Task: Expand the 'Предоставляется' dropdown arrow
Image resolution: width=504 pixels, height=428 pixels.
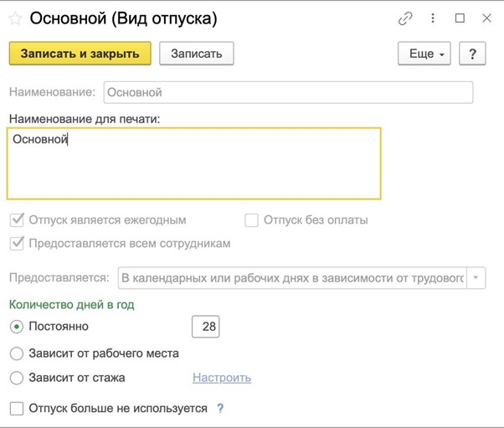Action: 477,278
